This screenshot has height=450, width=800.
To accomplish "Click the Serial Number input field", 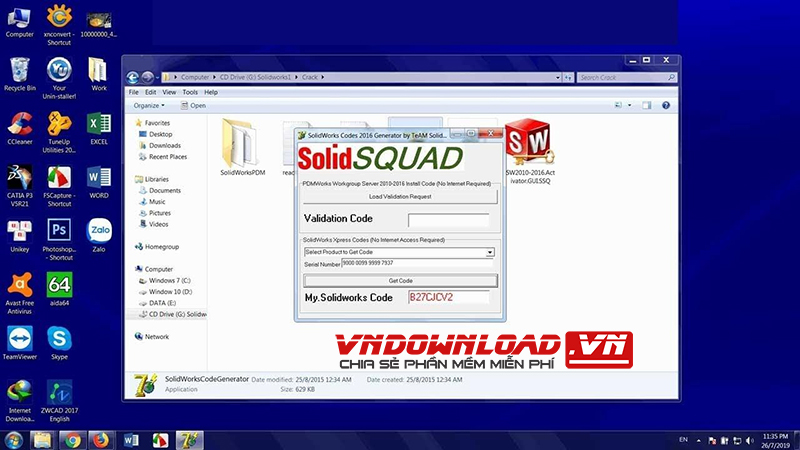I will pyautogui.click(x=417, y=263).
